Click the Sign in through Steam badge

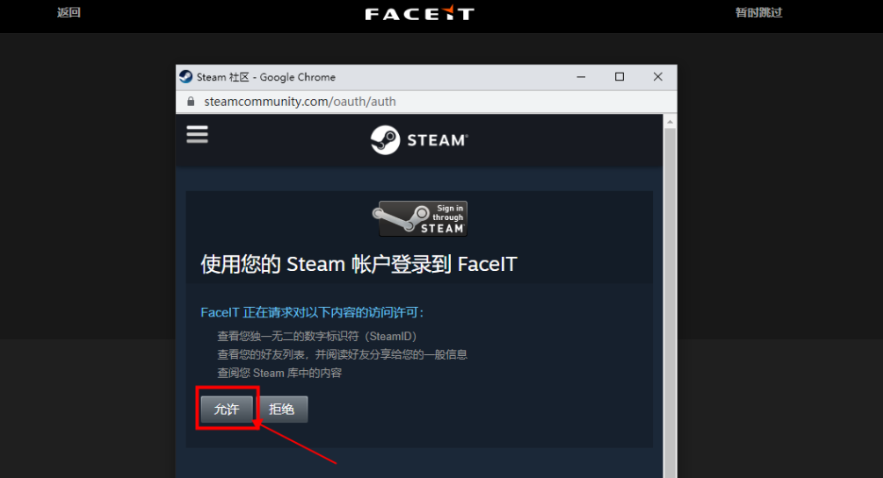click(x=420, y=218)
